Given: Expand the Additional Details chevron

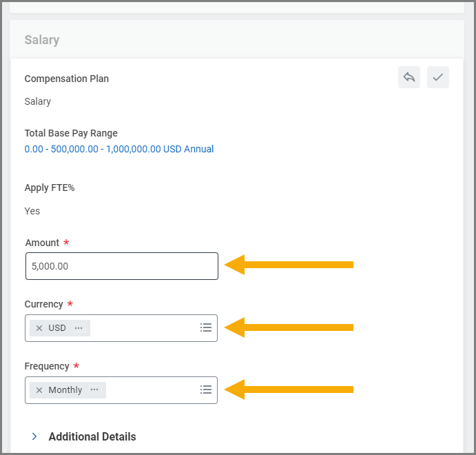Looking at the screenshot, I should click(34, 436).
